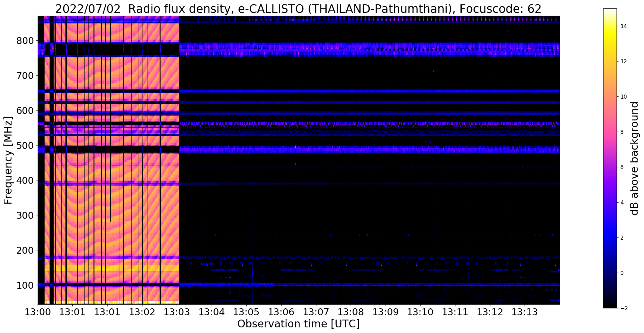Click the 13:08 time tick label
The image size is (644, 333).
coord(351,311)
